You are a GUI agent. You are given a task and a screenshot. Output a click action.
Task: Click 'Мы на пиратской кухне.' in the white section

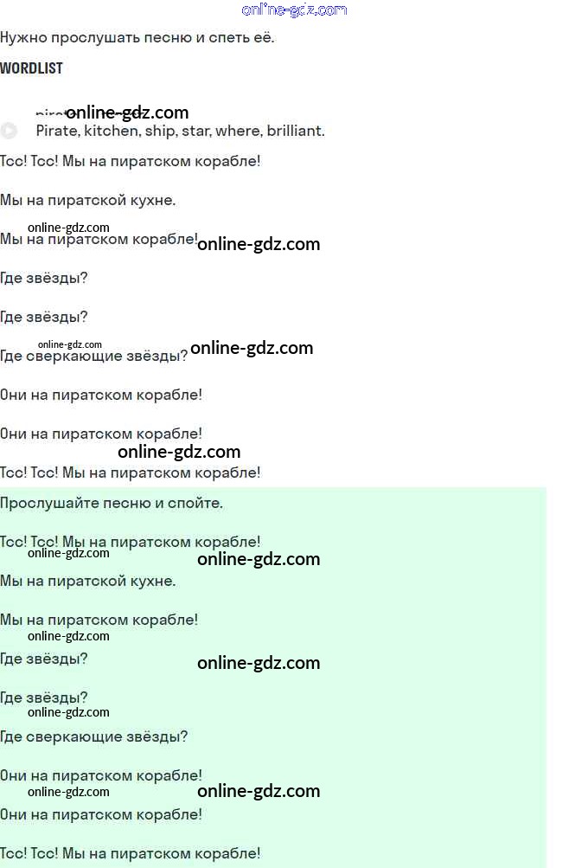[88, 201]
